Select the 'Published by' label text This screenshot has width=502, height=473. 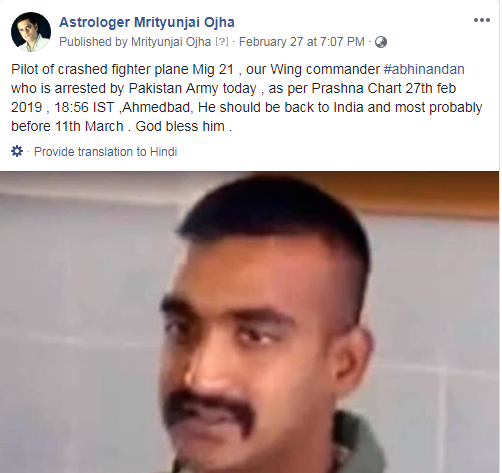93,42
